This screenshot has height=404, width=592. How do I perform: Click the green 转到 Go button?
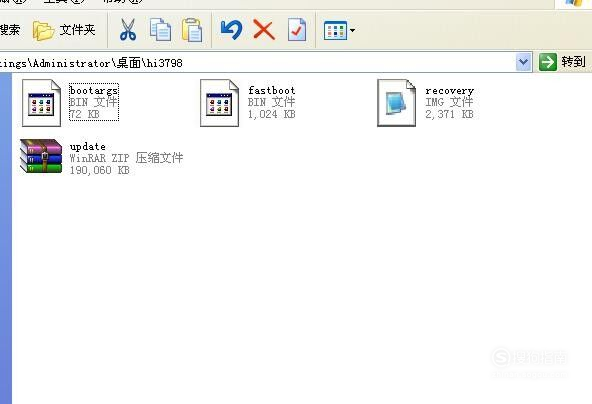(562, 62)
